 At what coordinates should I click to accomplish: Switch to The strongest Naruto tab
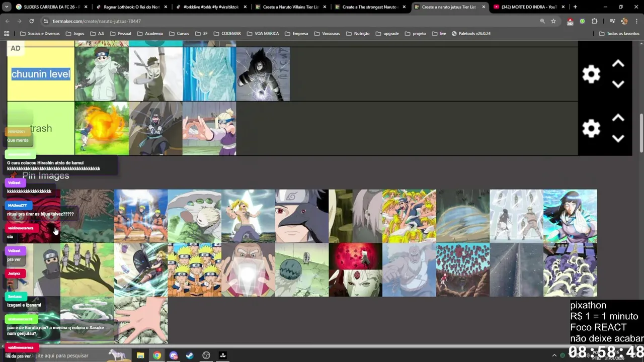pyautogui.click(x=370, y=7)
